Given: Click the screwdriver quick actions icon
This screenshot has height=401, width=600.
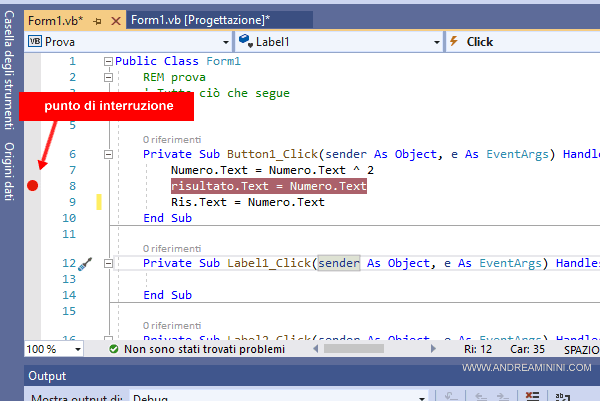Looking at the screenshot, I should (84, 264).
